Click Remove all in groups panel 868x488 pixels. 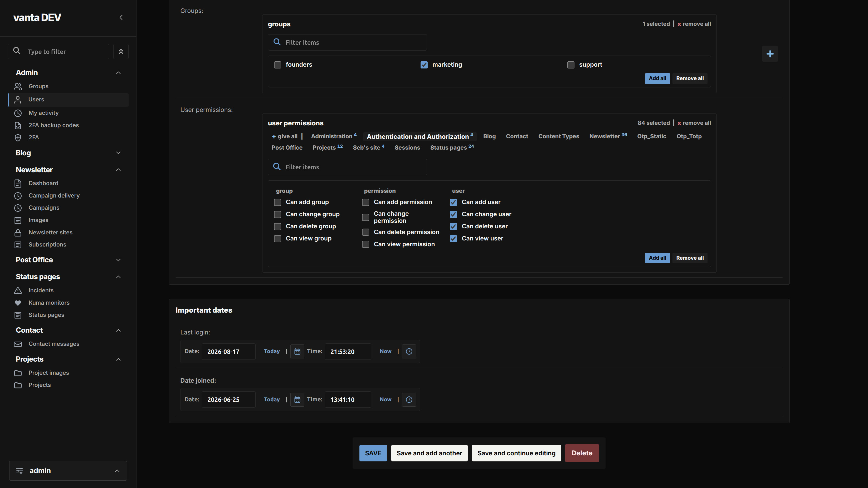(690, 78)
